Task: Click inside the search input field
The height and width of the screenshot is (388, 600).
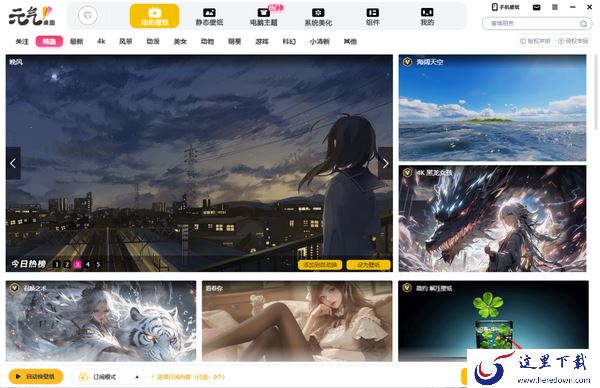Action: click(533, 23)
